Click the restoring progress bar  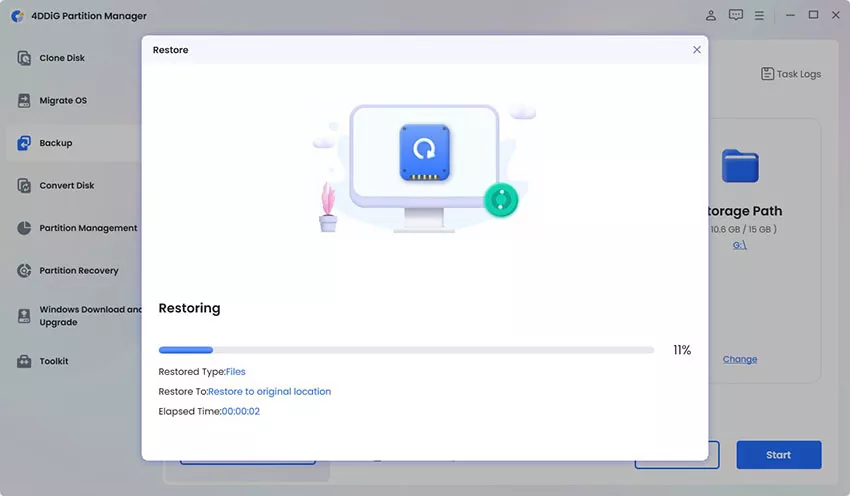click(406, 350)
